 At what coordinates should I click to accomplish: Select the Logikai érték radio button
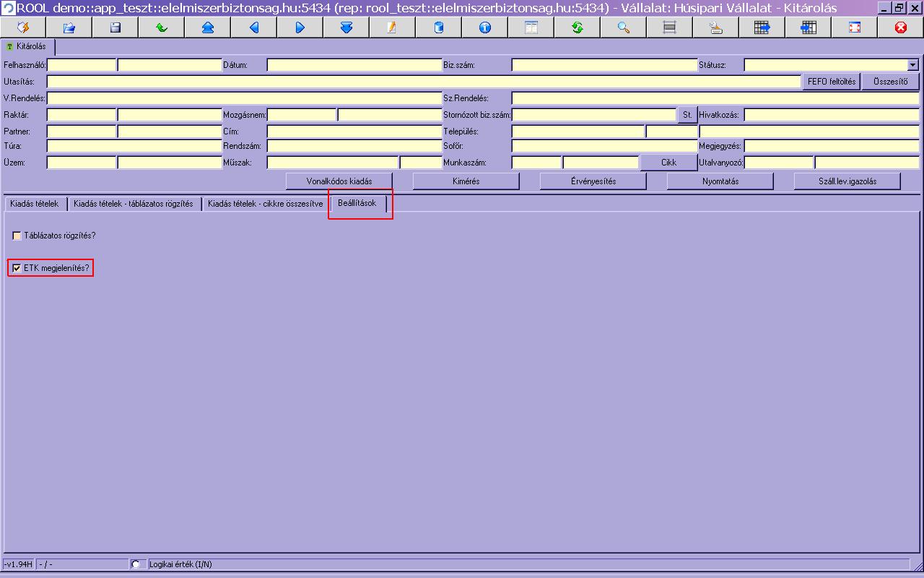(x=136, y=564)
